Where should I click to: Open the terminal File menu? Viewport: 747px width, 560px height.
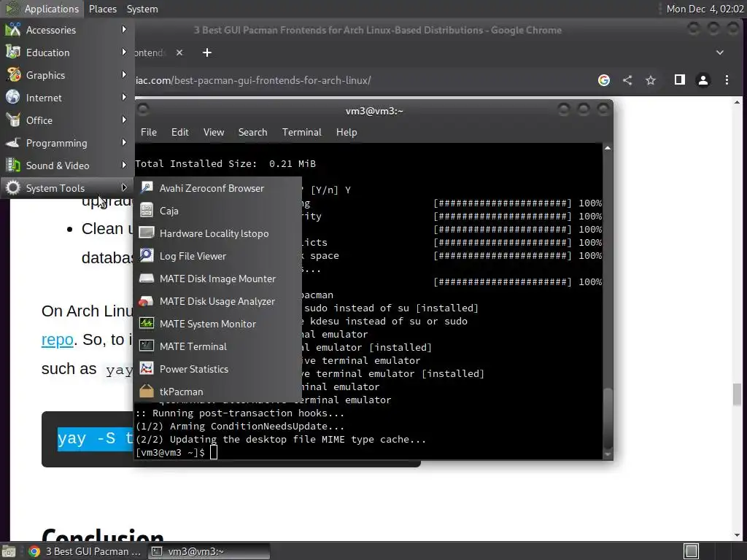coord(149,132)
